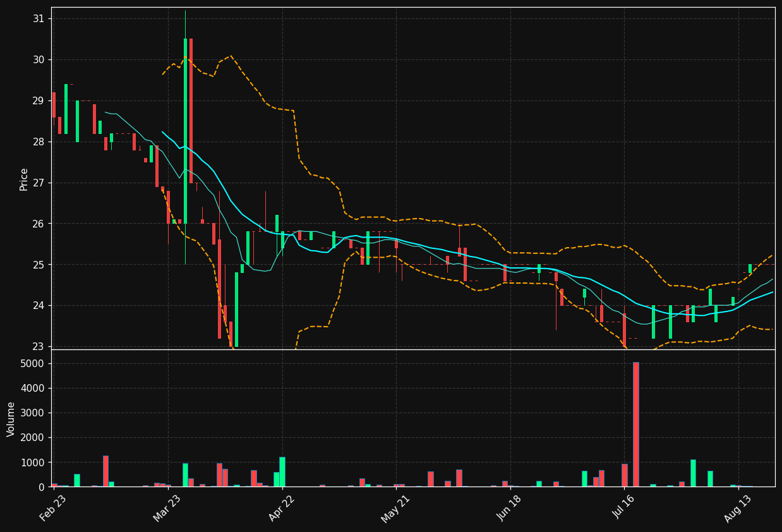
Task: Click price tick label 29
Action: 39,101
